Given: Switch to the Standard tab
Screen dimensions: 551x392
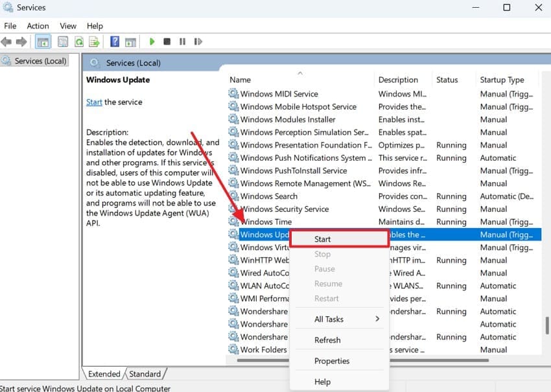Looking at the screenshot, I should click(145, 374).
